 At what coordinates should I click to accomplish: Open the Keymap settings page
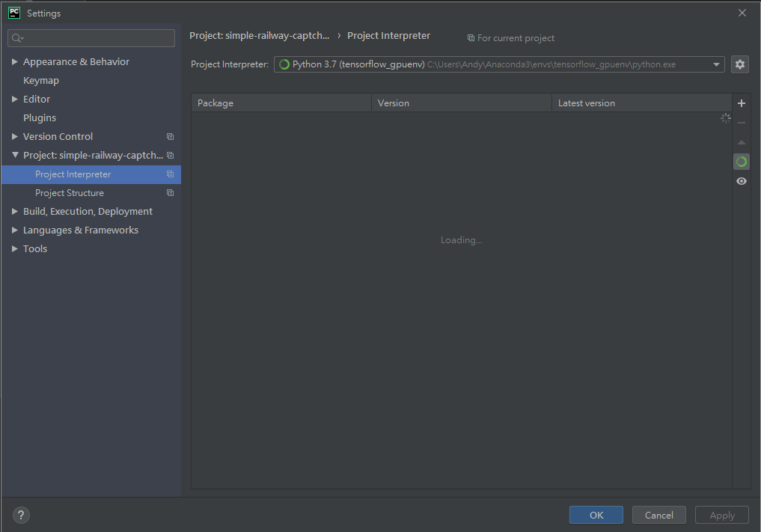[40, 81]
